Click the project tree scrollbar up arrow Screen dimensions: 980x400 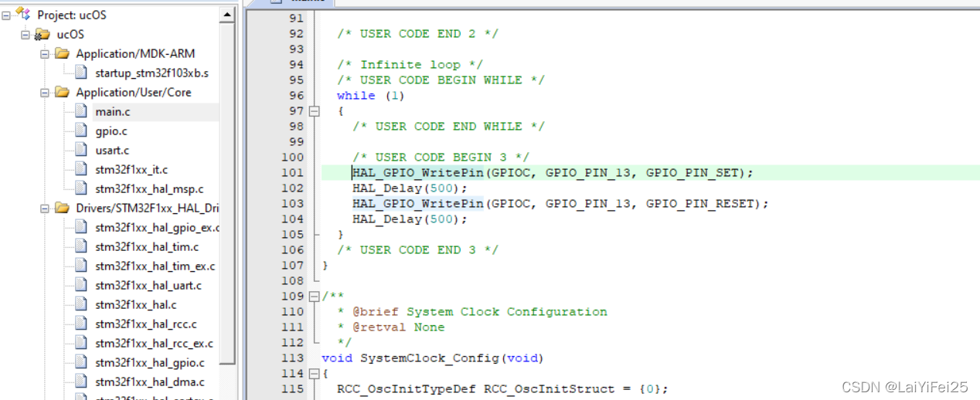tap(227, 15)
